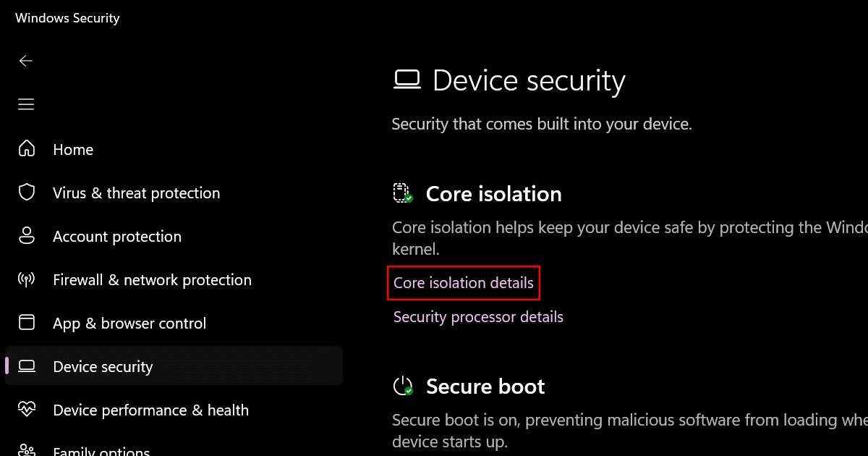
Task: Click the Secure boot power icon
Action: pos(402,387)
